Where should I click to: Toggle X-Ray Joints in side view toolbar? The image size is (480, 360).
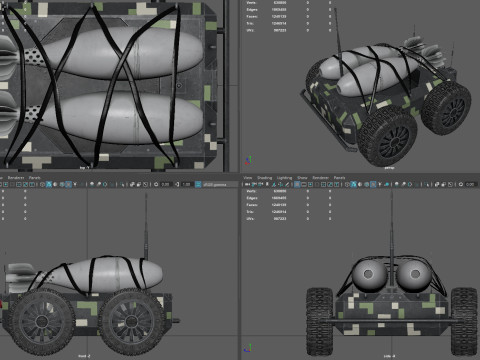coord(450,184)
